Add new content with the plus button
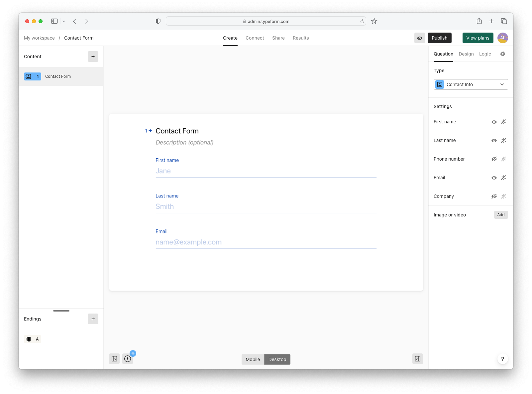 tap(93, 57)
